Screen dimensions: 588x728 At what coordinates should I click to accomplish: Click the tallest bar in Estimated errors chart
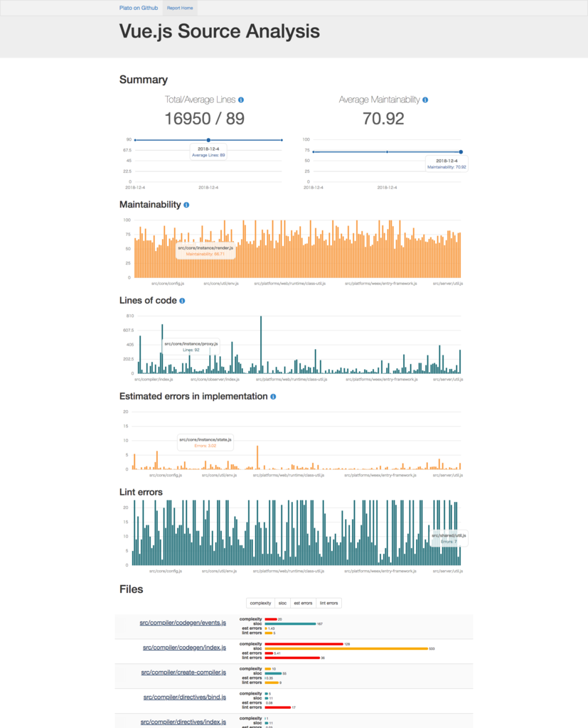point(257,458)
